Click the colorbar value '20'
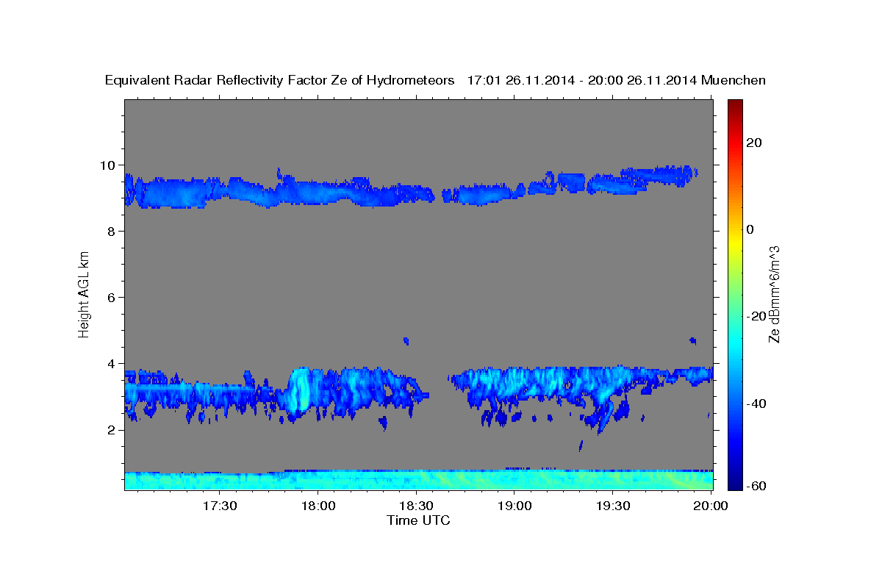This screenshot has width=882, height=588. coord(755,143)
